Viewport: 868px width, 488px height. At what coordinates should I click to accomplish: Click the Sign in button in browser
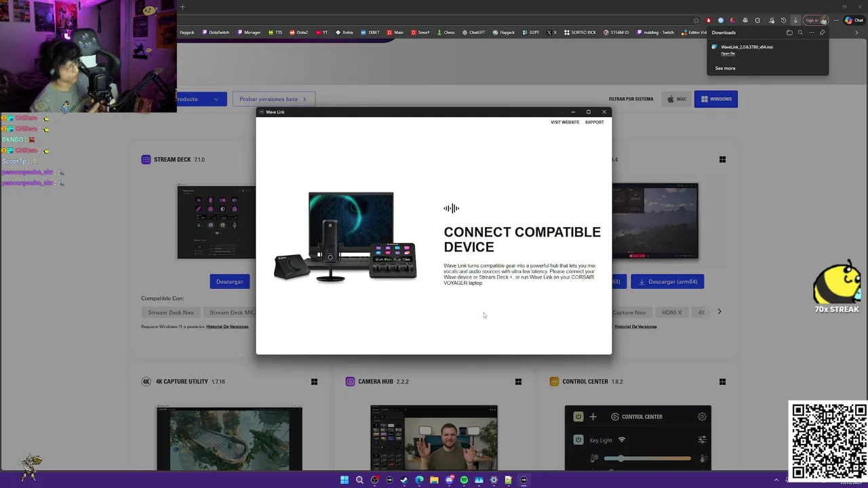click(816, 20)
